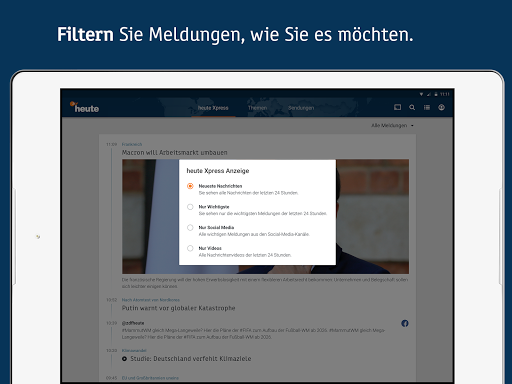
Task: Open the Sendungen tab
Action: tap(301, 108)
